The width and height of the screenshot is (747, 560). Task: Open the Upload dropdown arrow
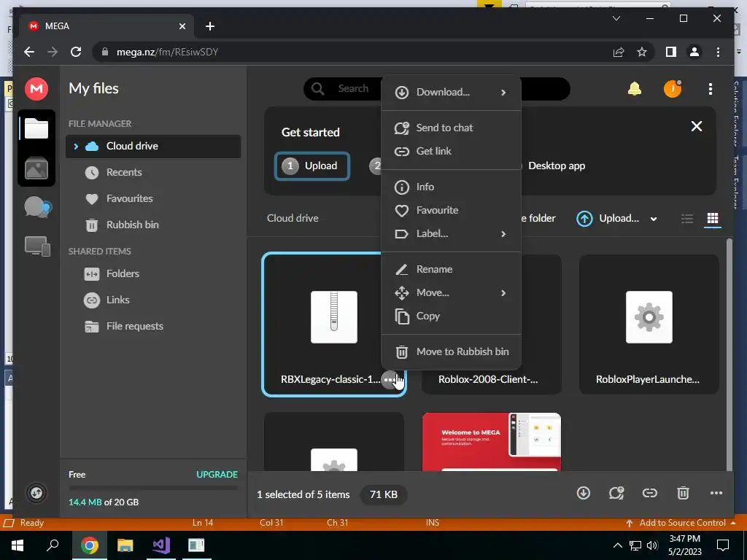pos(654,219)
